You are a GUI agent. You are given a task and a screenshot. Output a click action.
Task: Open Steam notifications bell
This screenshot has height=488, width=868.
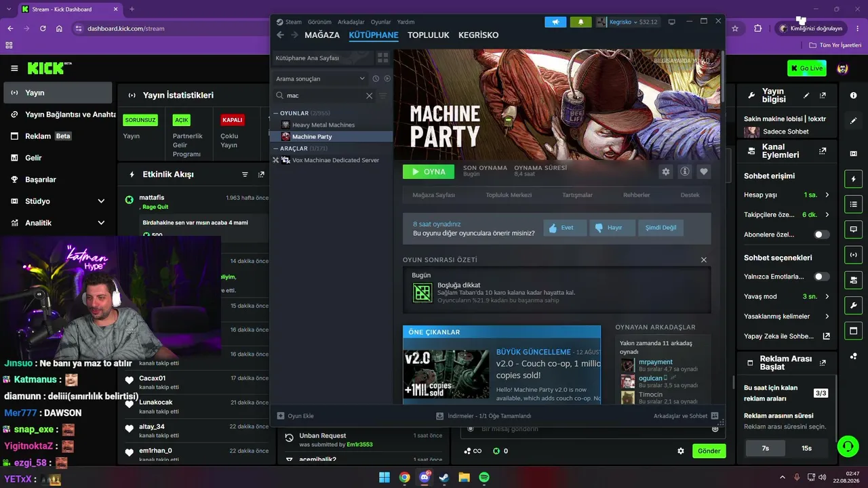point(580,22)
